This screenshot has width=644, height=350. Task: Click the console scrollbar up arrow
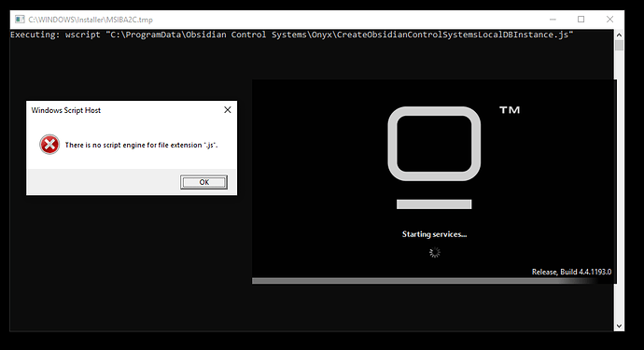pos(619,35)
